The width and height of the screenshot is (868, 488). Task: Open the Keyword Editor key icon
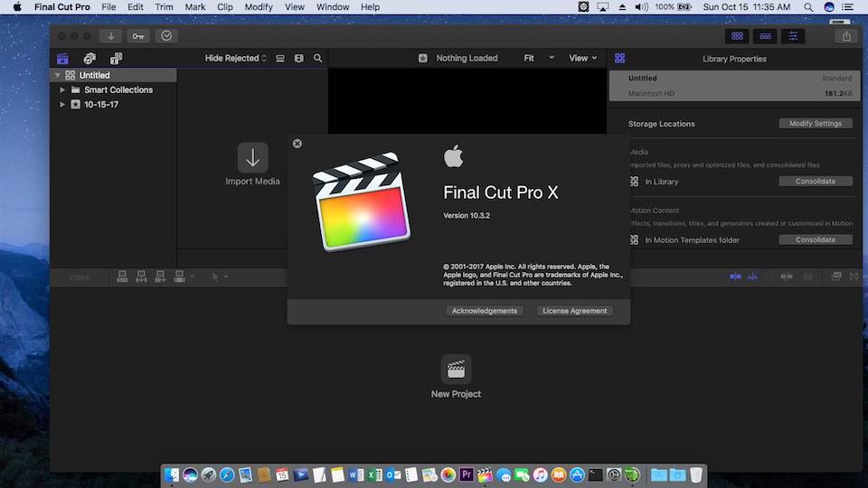(x=138, y=36)
